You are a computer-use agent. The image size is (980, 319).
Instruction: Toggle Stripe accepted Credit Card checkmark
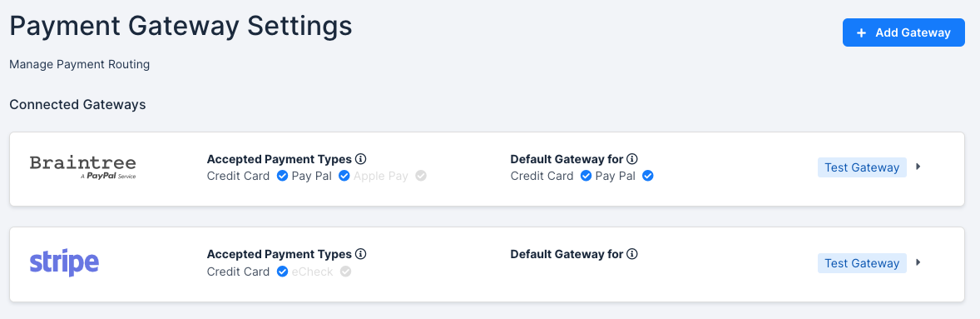[282, 272]
